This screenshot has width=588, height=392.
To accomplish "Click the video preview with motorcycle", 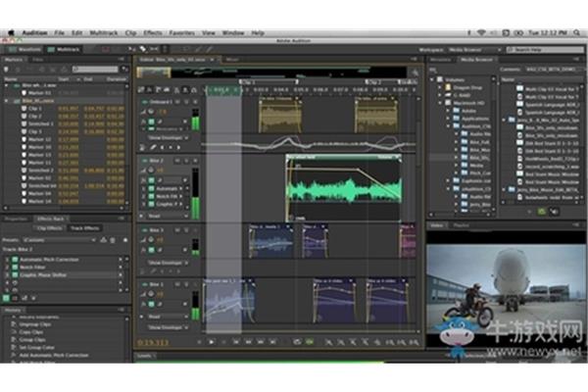I will point(506,288).
